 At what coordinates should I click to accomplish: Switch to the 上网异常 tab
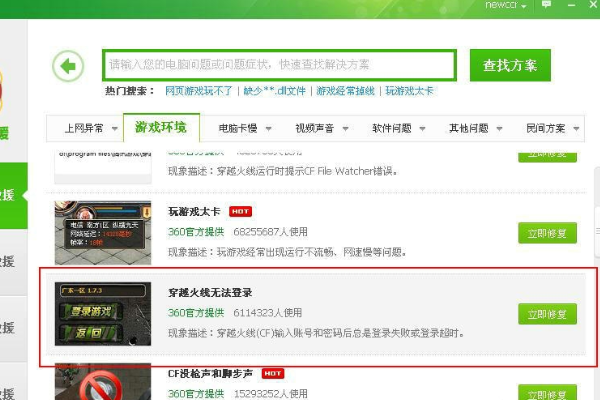coord(84,128)
